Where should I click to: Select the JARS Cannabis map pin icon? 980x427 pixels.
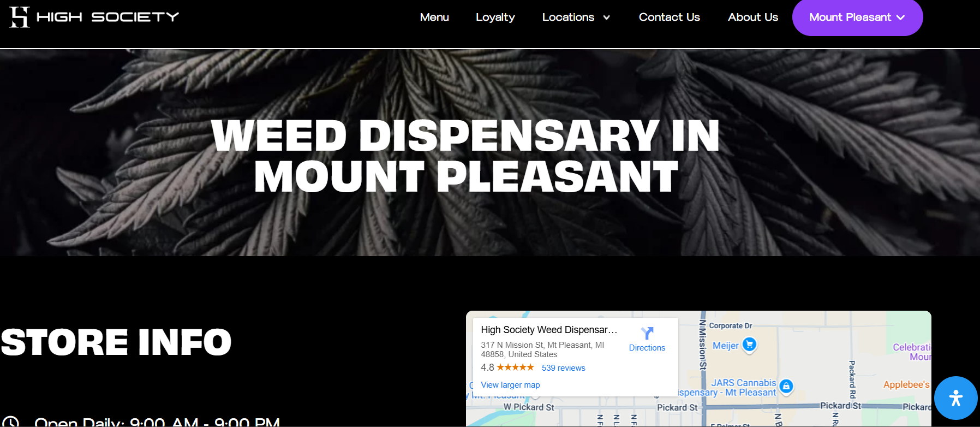[786, 387]
